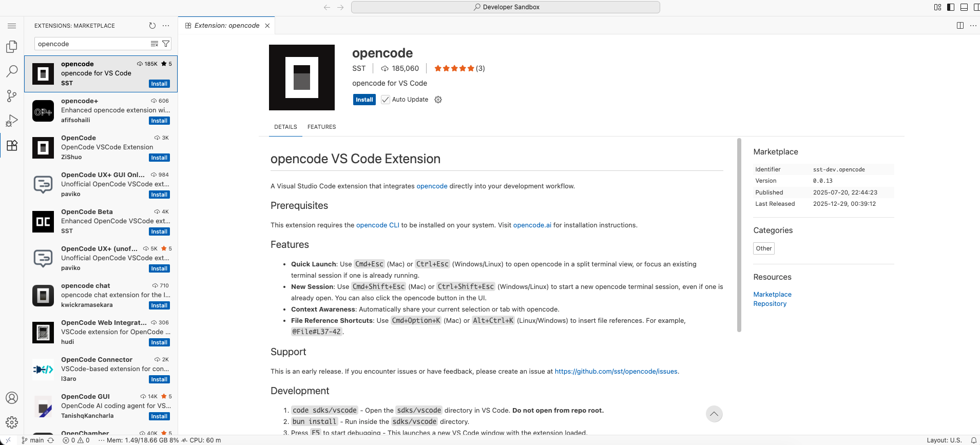
Task: Split the editor to the right
Action: coord(960,26)
